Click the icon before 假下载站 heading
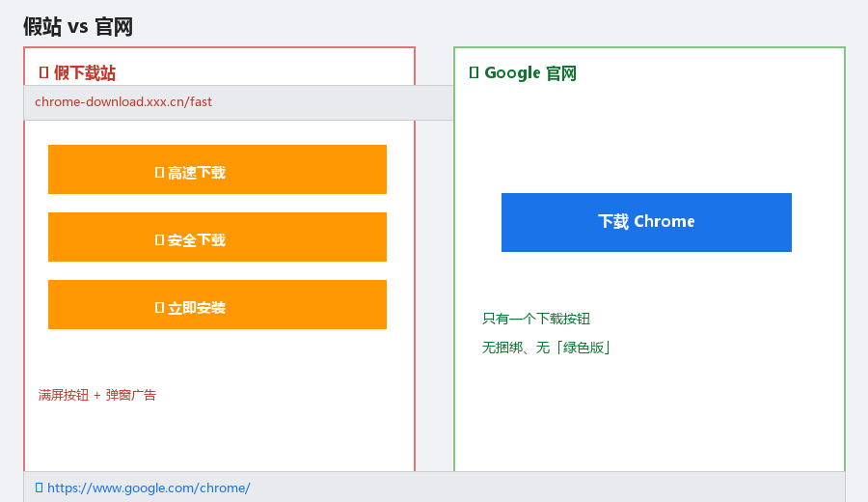This screenshot has height=502, width=868. [x=43, y=72]
